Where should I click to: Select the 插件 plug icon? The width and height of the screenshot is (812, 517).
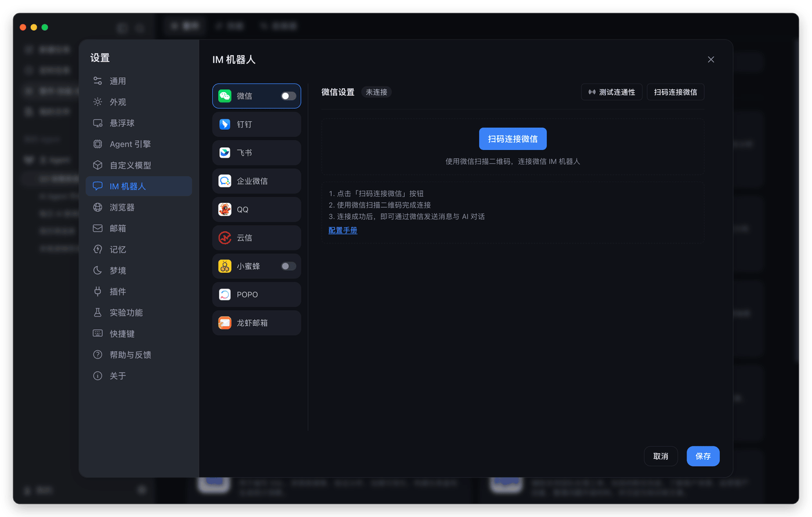(97, 292)
